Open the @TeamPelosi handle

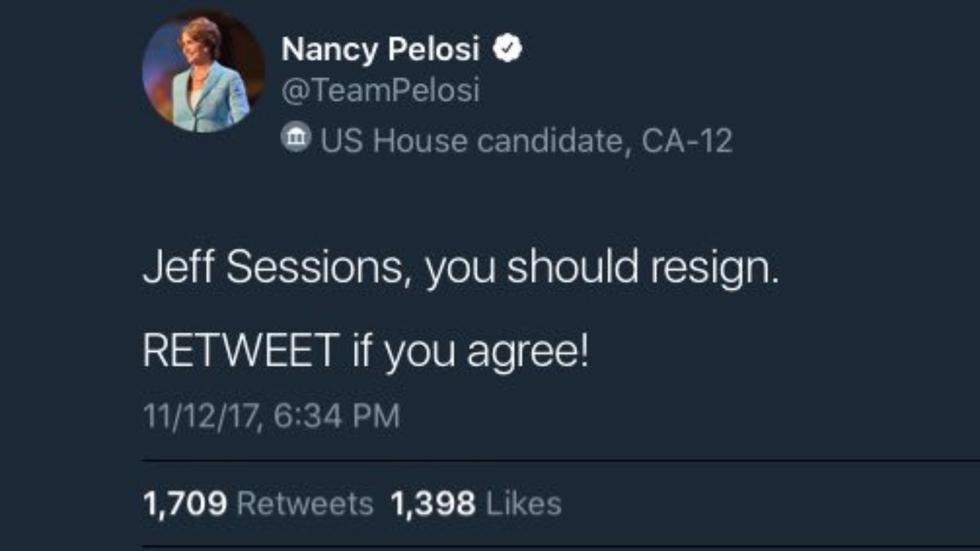381,91
